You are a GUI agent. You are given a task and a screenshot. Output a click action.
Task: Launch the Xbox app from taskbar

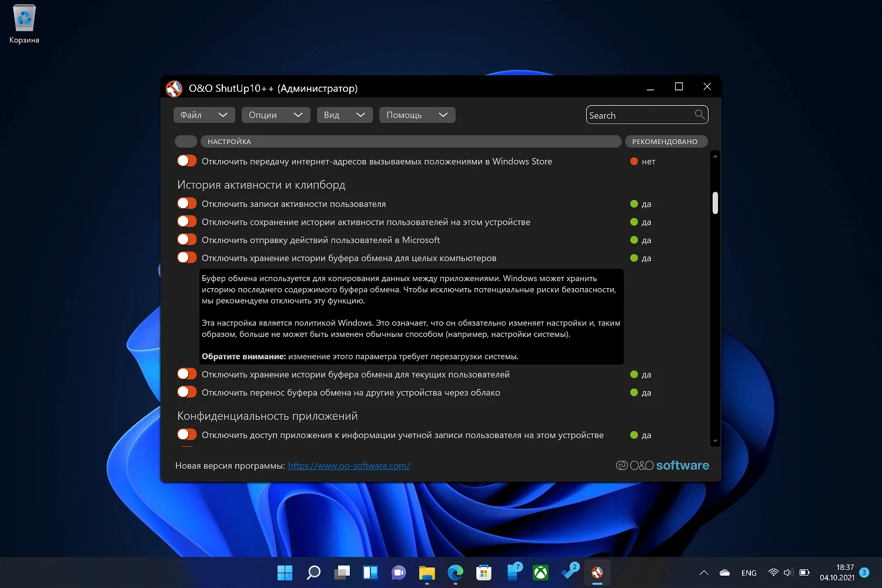tap(540, 572)
